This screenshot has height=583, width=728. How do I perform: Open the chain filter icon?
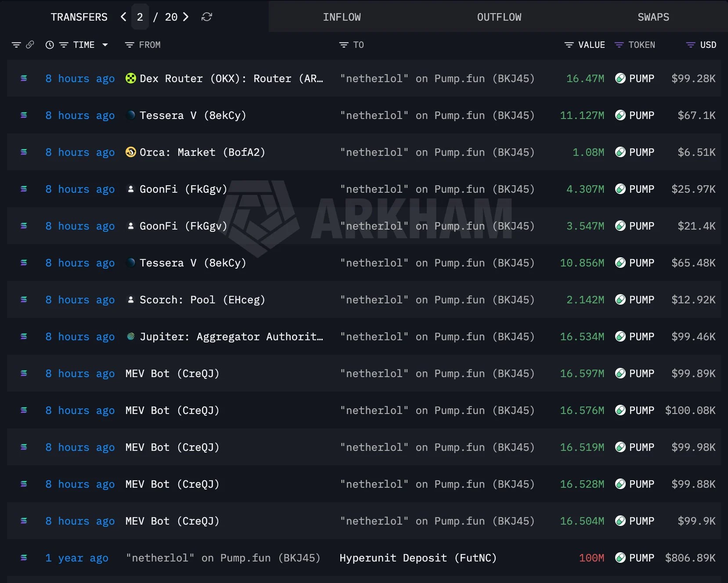pos(16,45)
